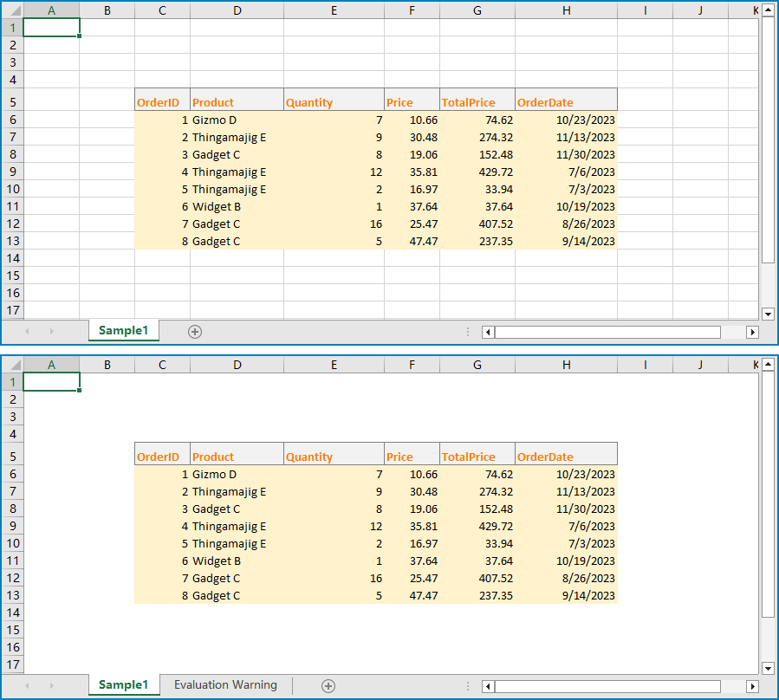Select row 9 header in upper worksheet

pyautogui.click(x=12, y=172)
